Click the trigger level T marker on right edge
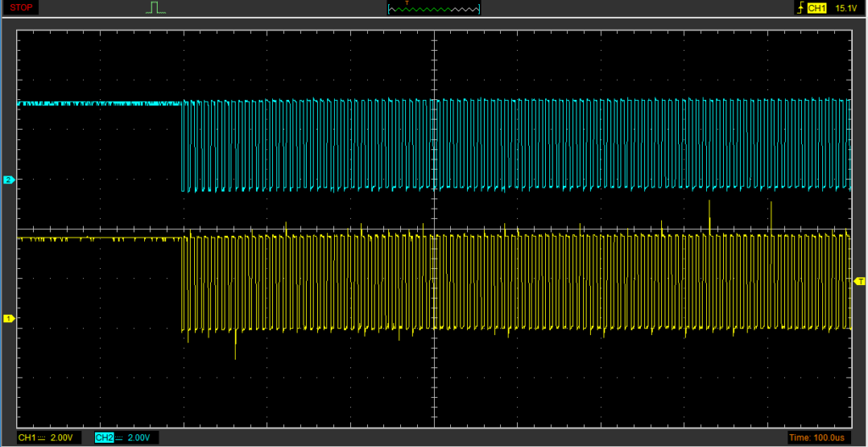The height and width of the screenshot is (447, 868). point(860,281)
